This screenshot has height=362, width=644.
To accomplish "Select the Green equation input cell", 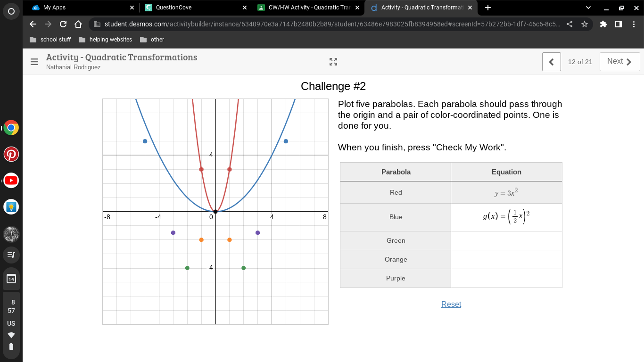I will tap(506, 241).
